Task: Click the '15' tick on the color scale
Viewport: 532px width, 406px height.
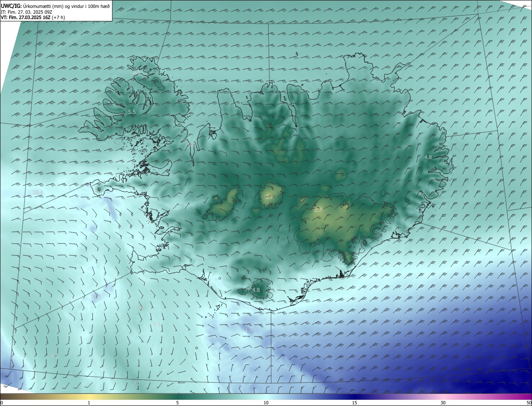Action: [x=355, y=403]
